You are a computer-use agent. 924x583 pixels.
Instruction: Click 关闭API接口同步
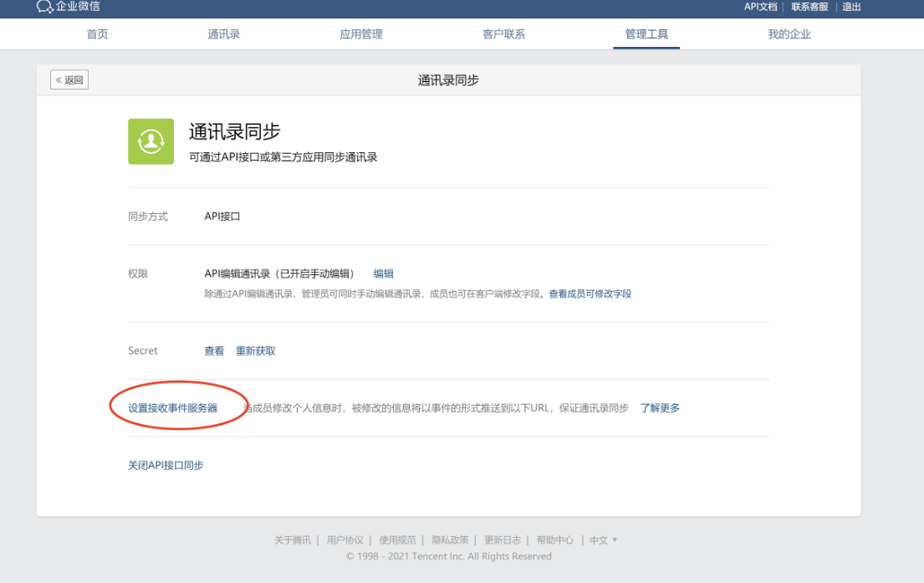(x=166, y=465)
